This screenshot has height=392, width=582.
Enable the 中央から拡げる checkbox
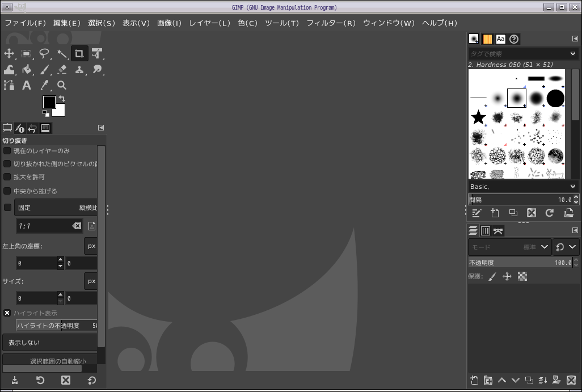(7, 191)
